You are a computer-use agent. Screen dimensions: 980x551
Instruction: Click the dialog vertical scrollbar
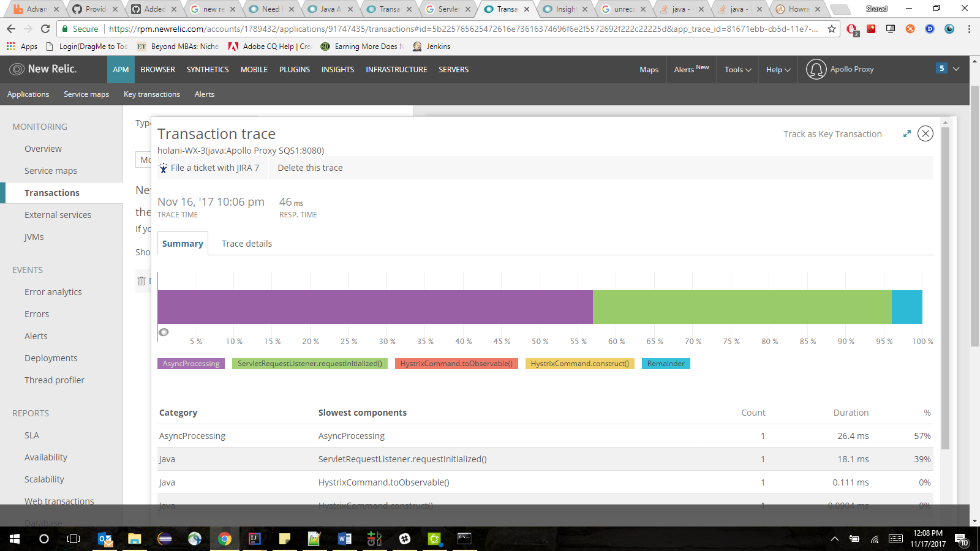(945, 288)
